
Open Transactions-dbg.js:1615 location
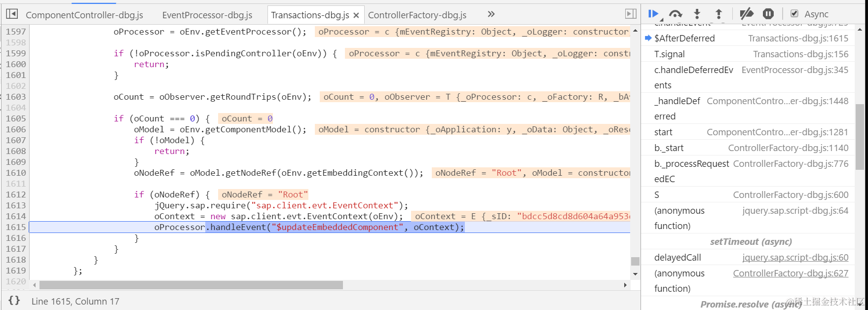click(798, 38)
